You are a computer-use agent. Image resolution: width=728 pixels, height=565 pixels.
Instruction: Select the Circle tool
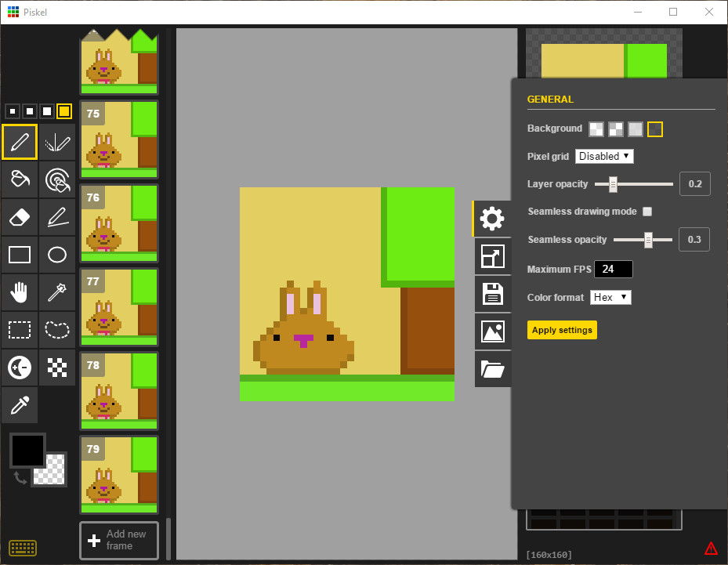click(57, 255)
